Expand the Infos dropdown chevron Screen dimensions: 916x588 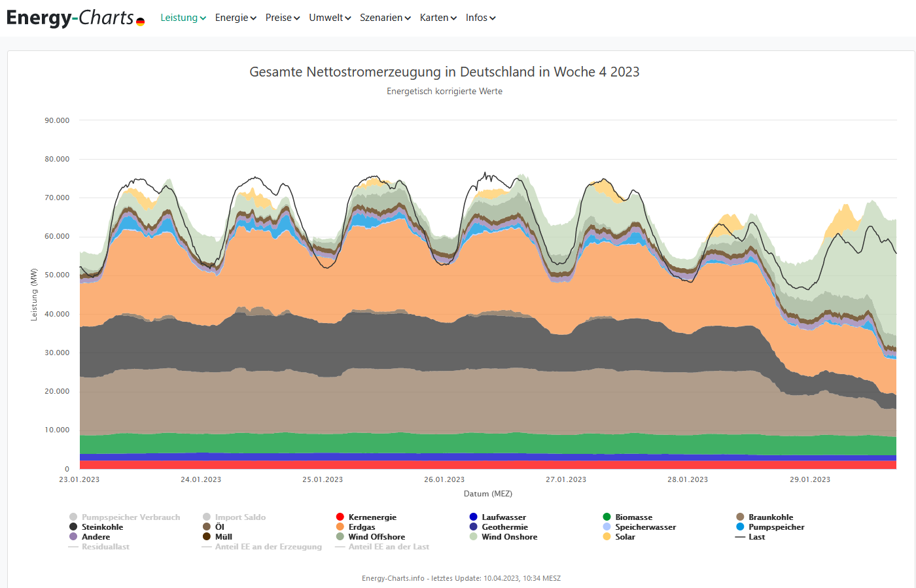493,18
